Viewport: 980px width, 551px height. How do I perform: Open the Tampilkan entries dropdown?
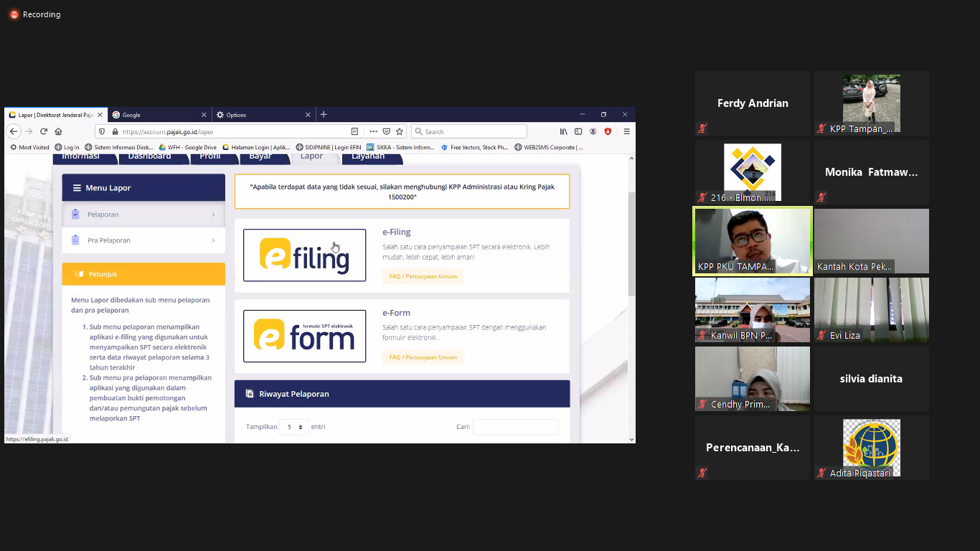(293, 427)
